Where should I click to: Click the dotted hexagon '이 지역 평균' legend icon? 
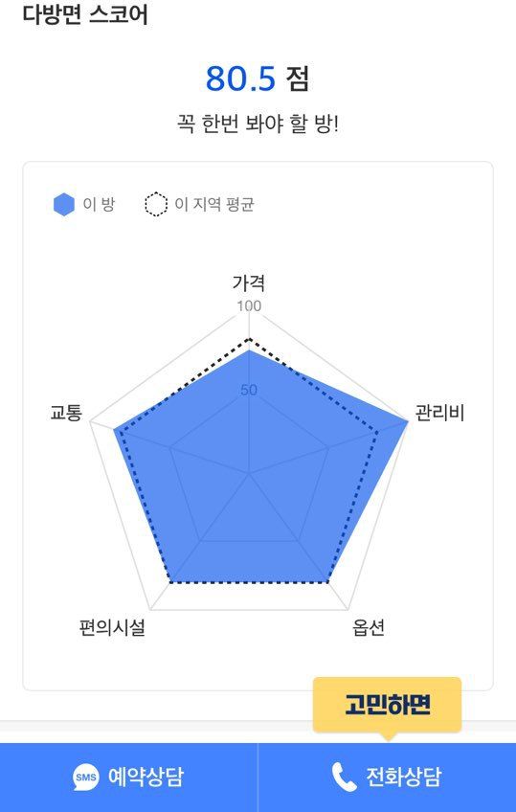156,205
